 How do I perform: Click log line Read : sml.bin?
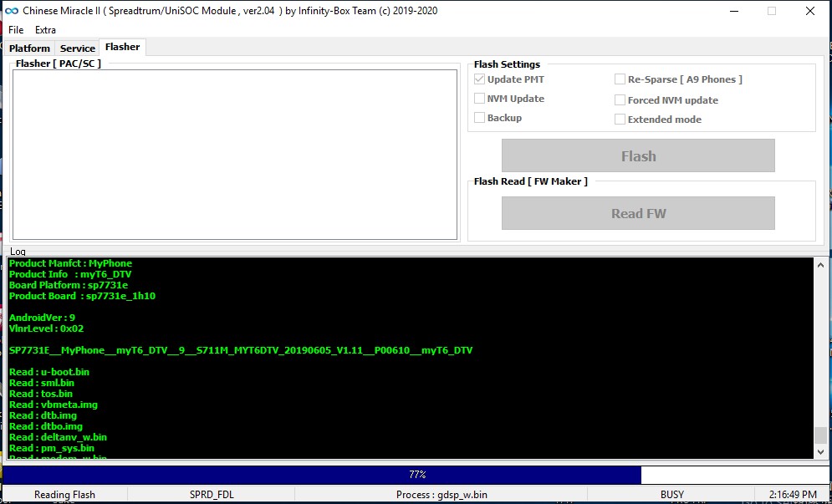pyautogui.click(x=42, y=383)
